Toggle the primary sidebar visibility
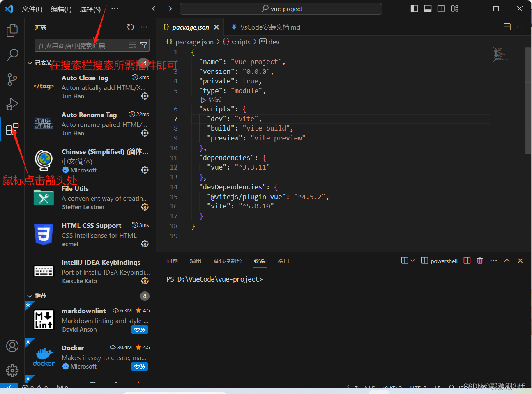The image size is (532, 394). coord(415,8)
